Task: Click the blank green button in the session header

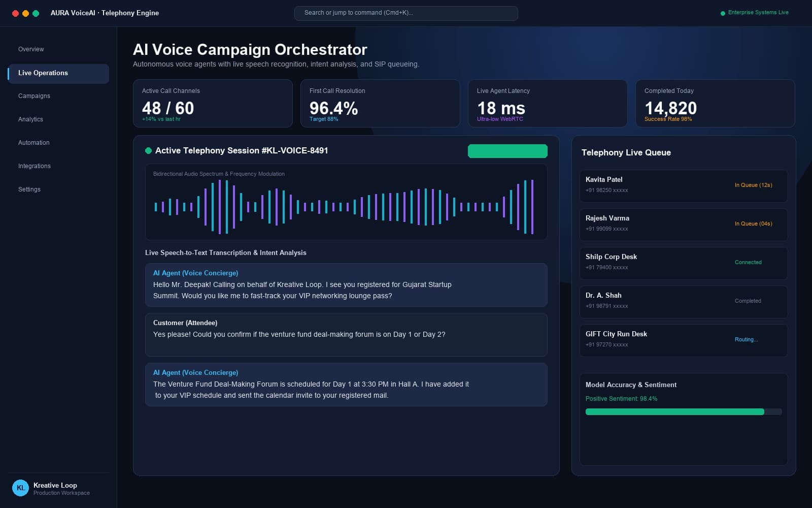Action: coord(507,151)
